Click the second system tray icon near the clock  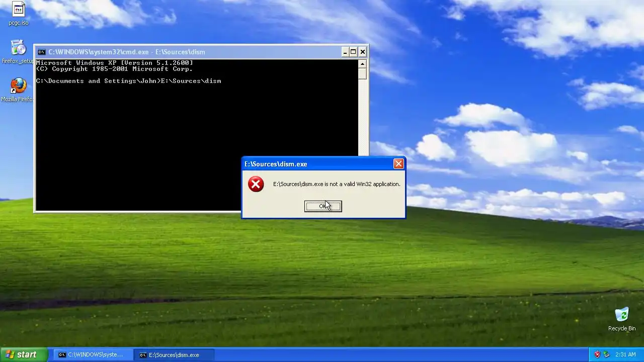pos(606,354)
